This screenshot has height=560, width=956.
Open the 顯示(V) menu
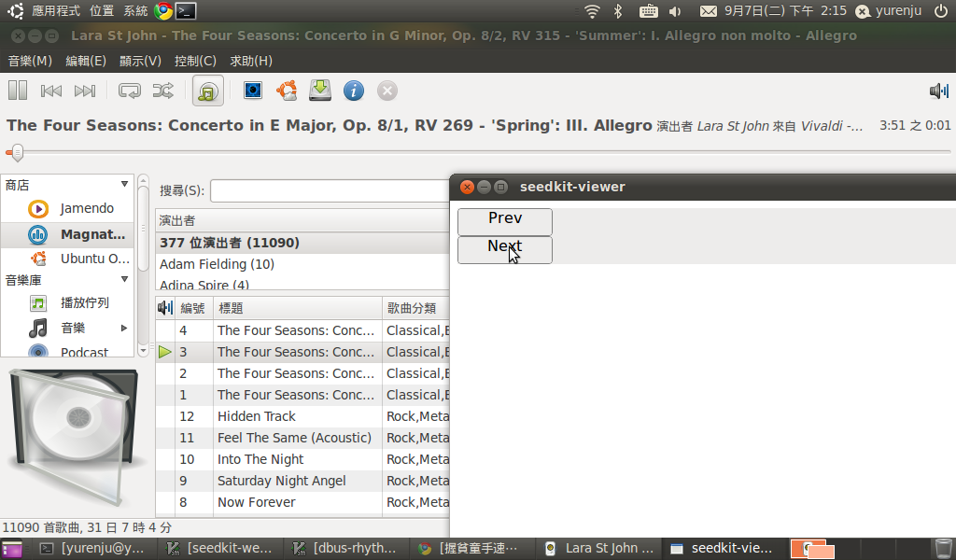pos(140,61)
